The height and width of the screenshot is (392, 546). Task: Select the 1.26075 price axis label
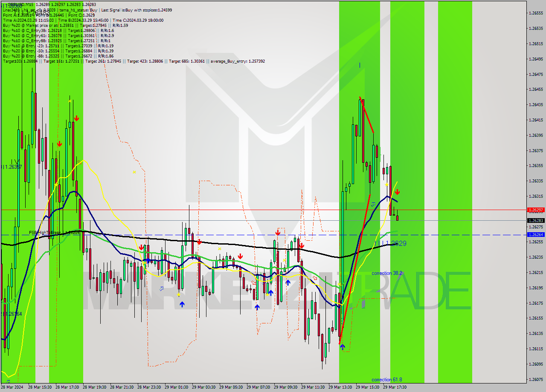point(536,380)
